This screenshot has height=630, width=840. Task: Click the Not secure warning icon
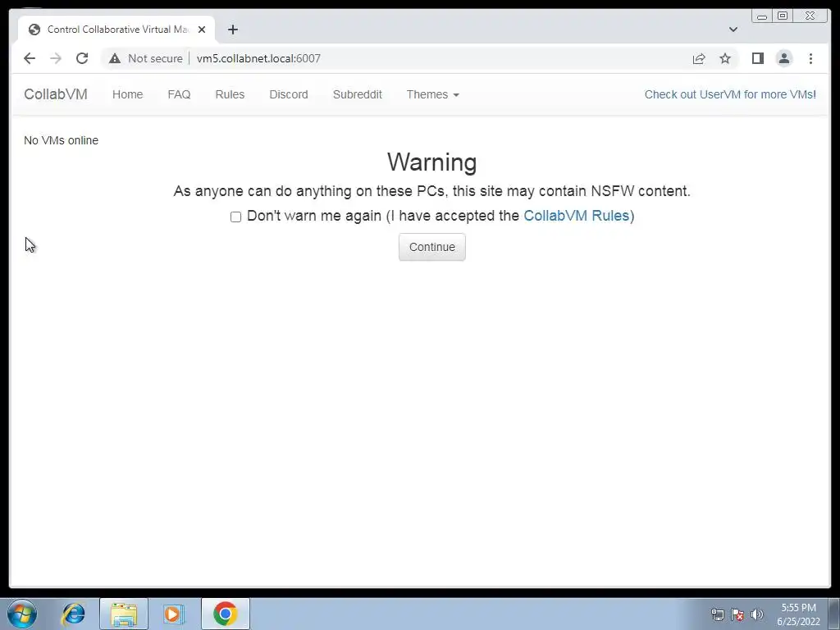click(x=115, y=58)
